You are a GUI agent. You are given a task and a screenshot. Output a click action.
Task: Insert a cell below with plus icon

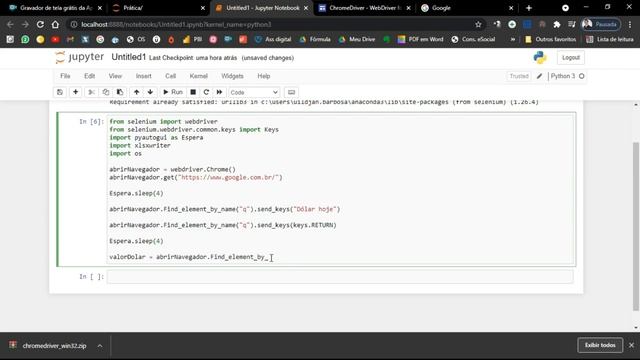point(76,92)
